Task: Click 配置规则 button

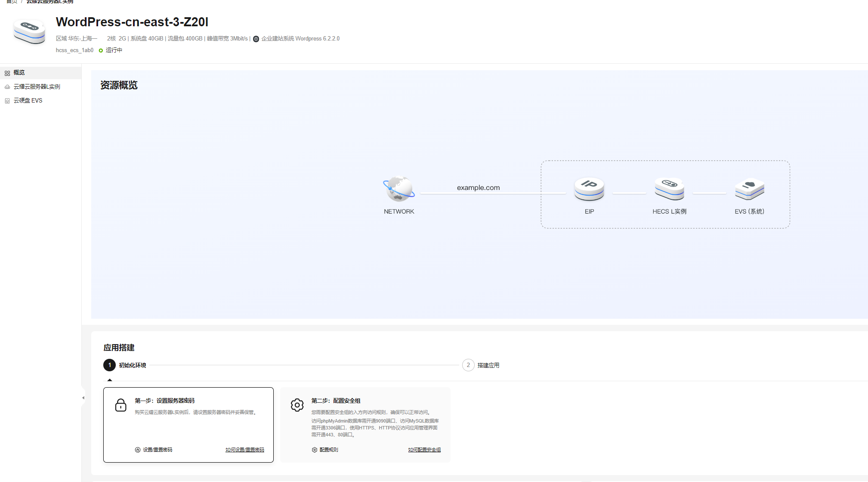Action: pos(325,450)
